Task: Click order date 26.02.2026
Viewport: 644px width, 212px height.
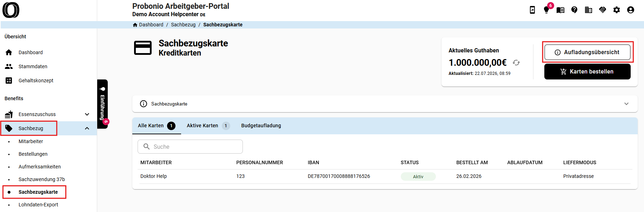Action: tap(469, 176)
